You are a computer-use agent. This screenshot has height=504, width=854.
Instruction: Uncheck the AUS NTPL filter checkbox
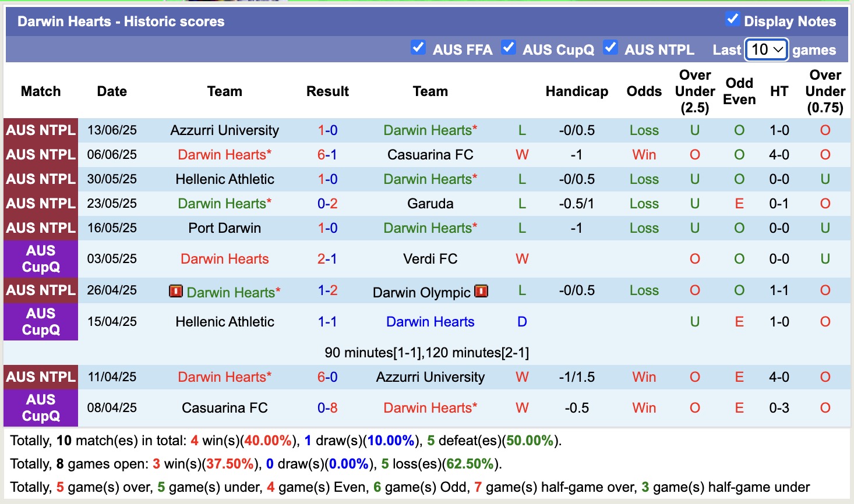pyautogui.click(x=610, y=48)
